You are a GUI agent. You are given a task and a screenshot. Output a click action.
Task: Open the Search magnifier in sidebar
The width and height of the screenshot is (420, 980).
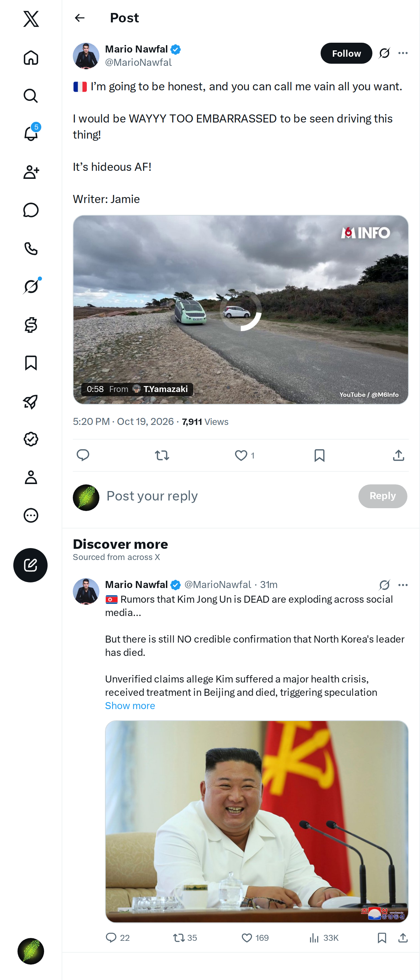pyautogui.click(x=31, y=96)
